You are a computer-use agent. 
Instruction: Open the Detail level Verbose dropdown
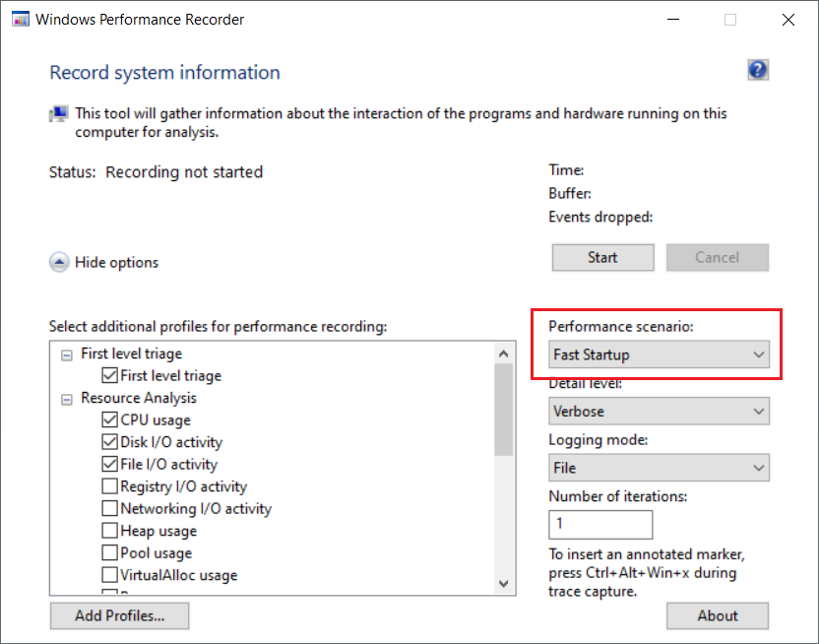659,411
